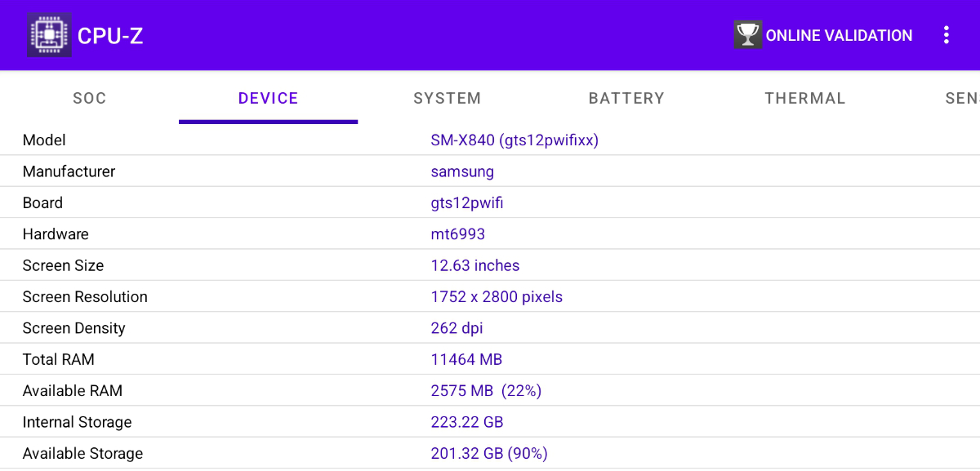Click the CPU-Z chip logo icon
Image resolution: width=980 pixels, height=471 pixels.
[x=49, y=35]
